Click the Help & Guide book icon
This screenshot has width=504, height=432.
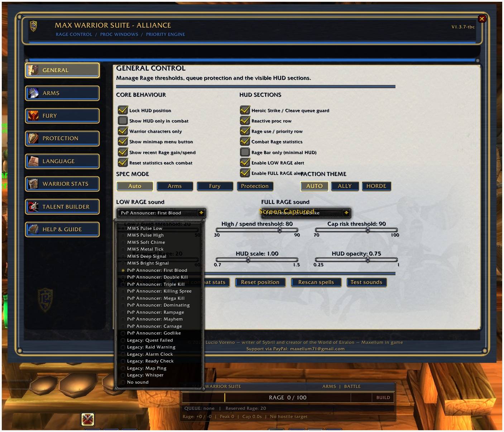click(33, 229)
